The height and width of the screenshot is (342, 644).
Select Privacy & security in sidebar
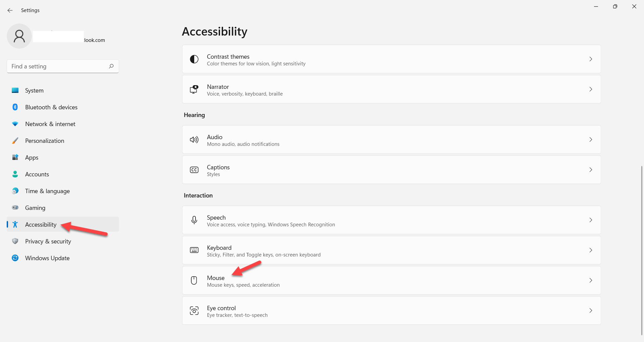(x=48, y=241)
